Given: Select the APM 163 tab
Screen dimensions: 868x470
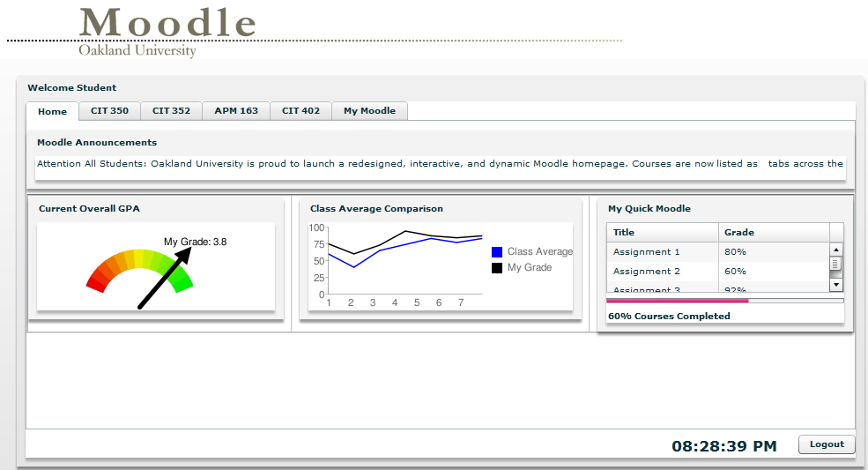Looking at the screenshot, I should [x=236, y=111].
